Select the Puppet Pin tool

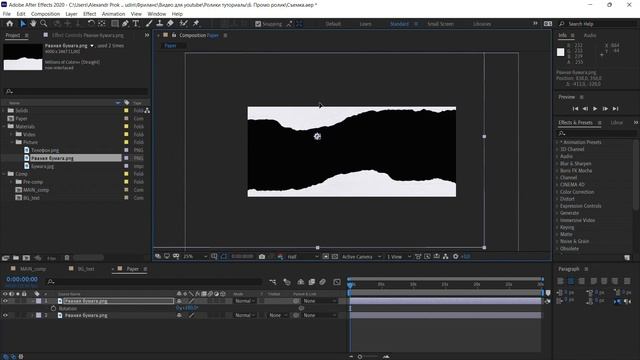tap(196, 24)
